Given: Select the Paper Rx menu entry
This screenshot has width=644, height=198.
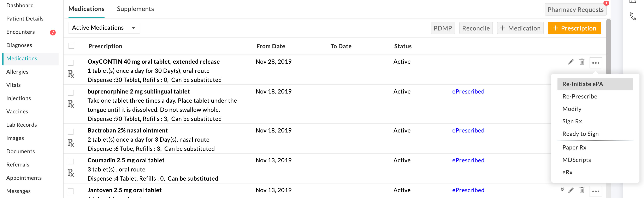Looking at the screenshot, I should [574, 147].
